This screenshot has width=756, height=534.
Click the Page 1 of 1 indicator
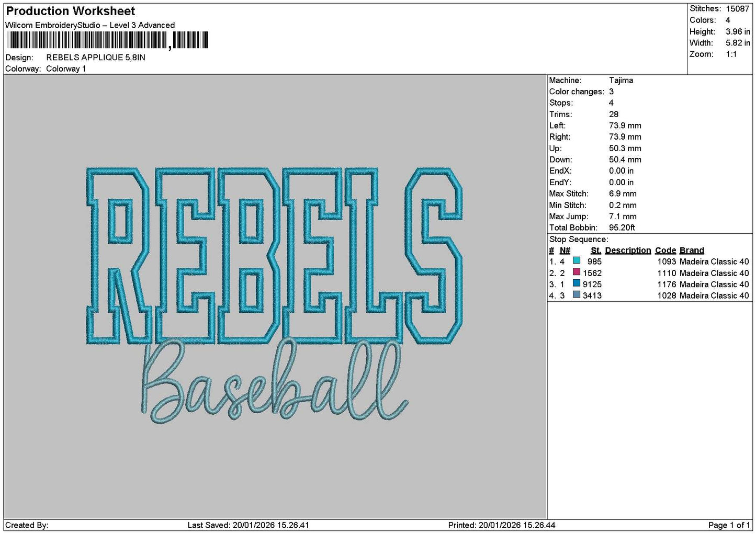coord(729,525)
